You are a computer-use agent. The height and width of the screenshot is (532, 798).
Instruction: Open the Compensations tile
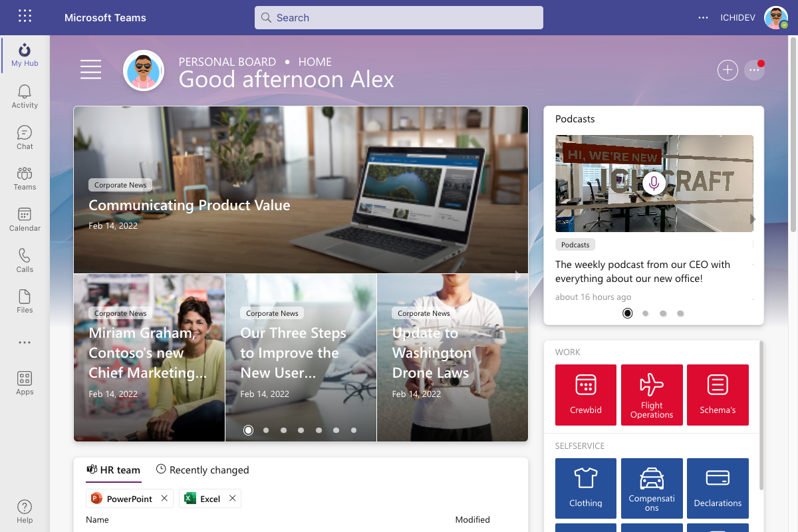(x=652, y=488)
